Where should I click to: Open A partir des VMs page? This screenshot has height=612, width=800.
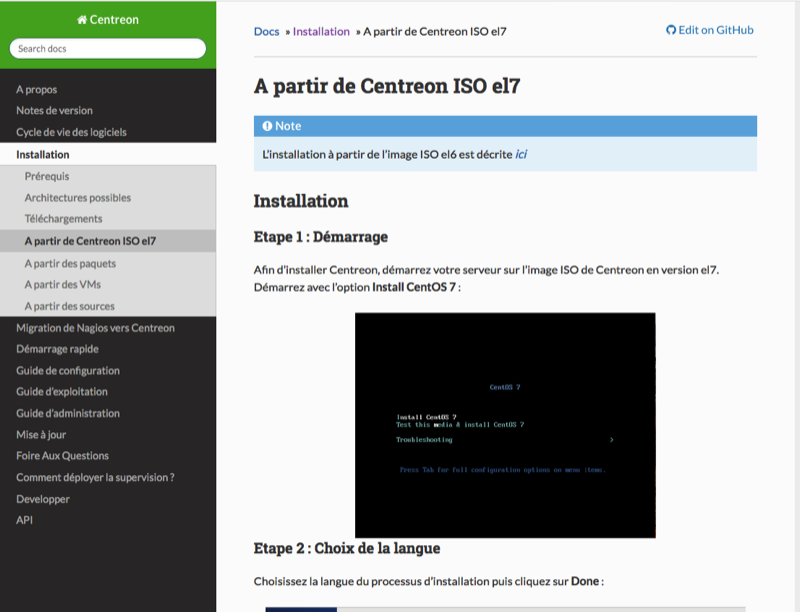pyautogui.click(x=62, y=284)
